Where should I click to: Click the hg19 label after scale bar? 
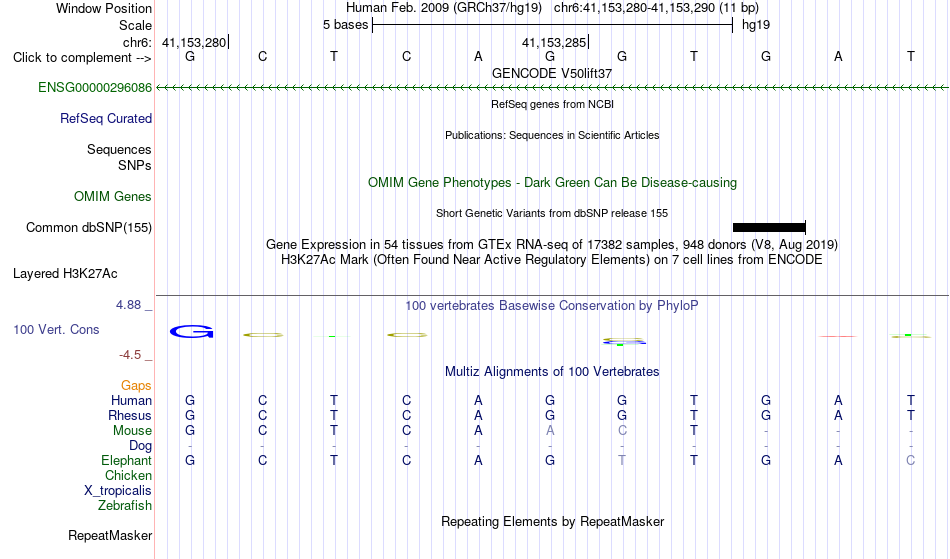click(756, 25)
